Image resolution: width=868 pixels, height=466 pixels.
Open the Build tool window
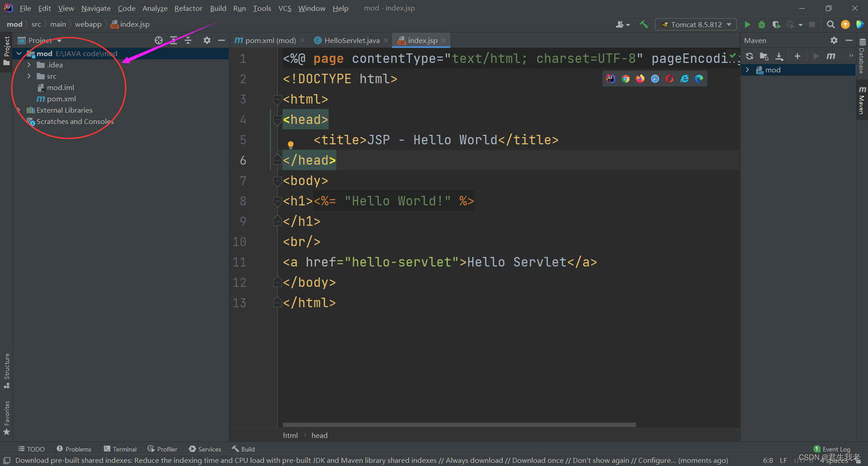tap(244, 449)
